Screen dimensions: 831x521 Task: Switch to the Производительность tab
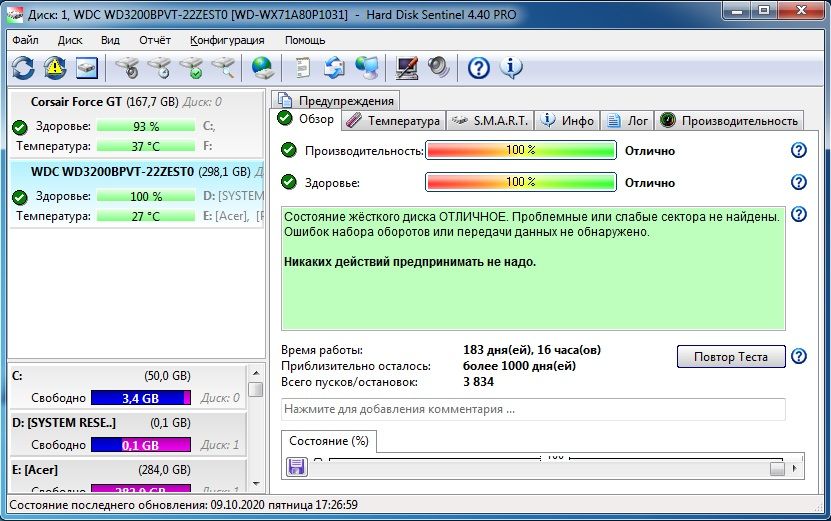729,121
